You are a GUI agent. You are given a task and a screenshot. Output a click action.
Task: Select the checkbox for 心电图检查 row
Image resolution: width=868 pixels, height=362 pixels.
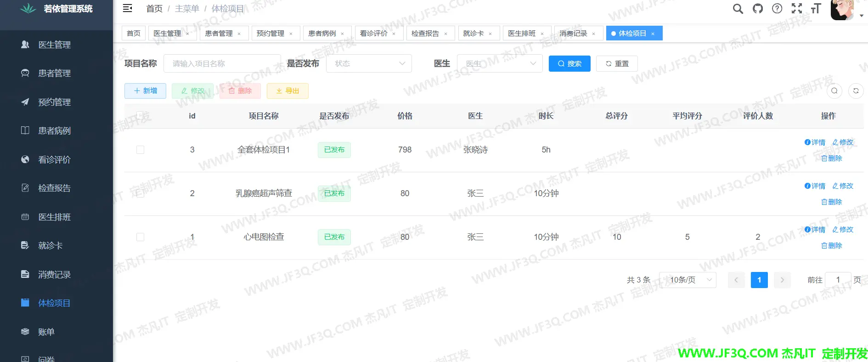[x=141, y=237]
